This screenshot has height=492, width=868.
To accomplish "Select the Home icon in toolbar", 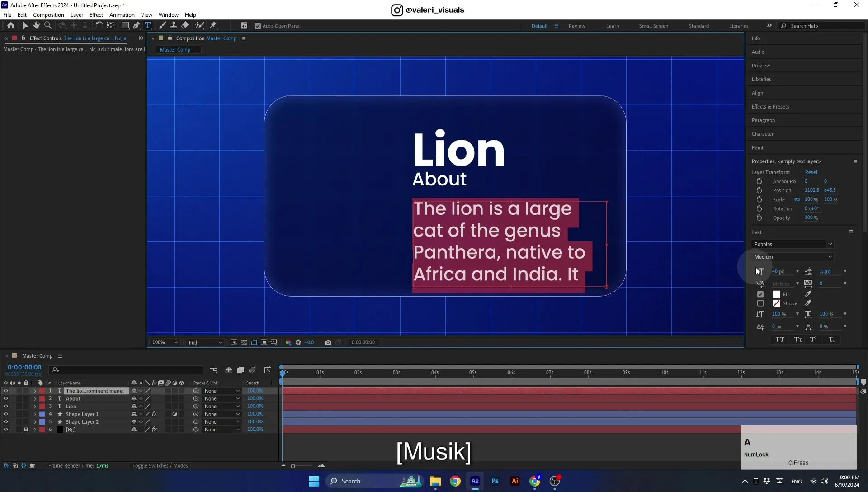I will tap(11, 26).
